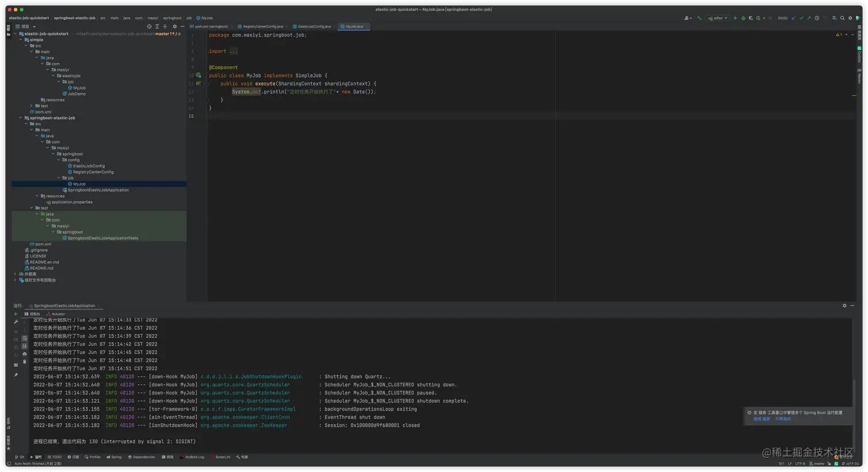The height and width of the screenshot is (472, 868).
Task: Click the use services link in notification
Action: pos(762,419)
